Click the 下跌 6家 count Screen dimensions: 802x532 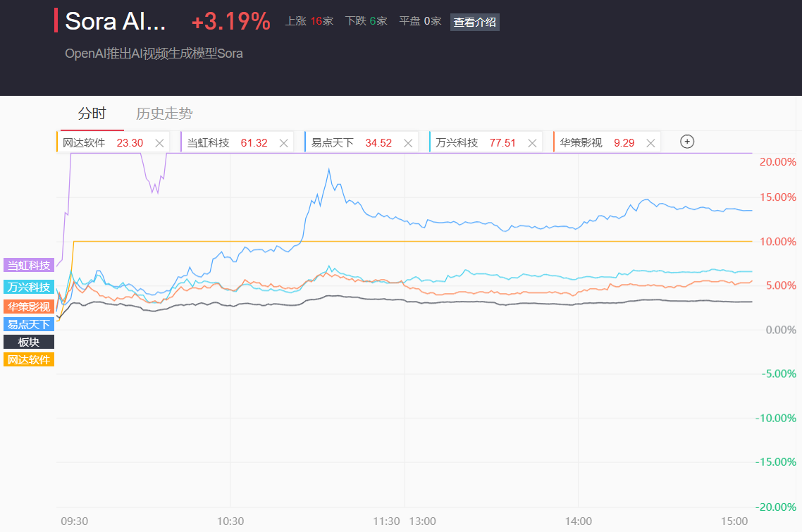click(x=366, y=21)
